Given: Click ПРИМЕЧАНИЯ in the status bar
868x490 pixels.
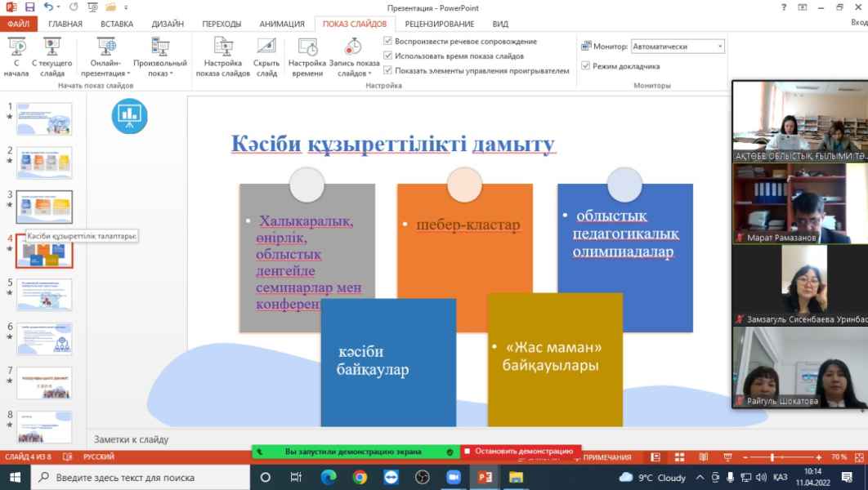Looking at the screenshot, I should pyautogui.click(x=603, y=457).
